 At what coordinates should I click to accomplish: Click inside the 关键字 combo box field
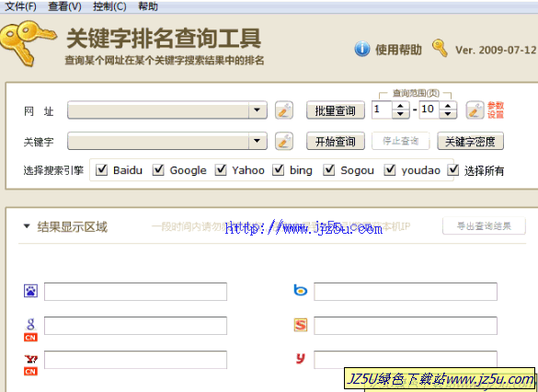pos(158,141)
